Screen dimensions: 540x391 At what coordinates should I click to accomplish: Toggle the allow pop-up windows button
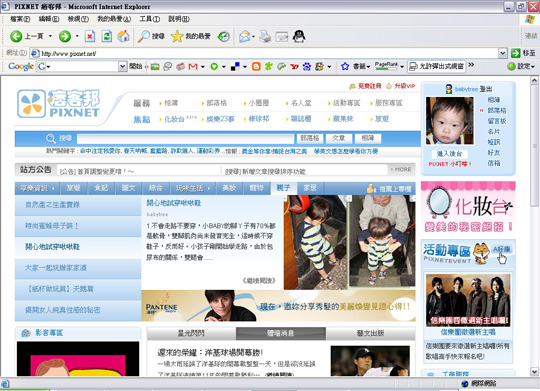click(436, 66)
